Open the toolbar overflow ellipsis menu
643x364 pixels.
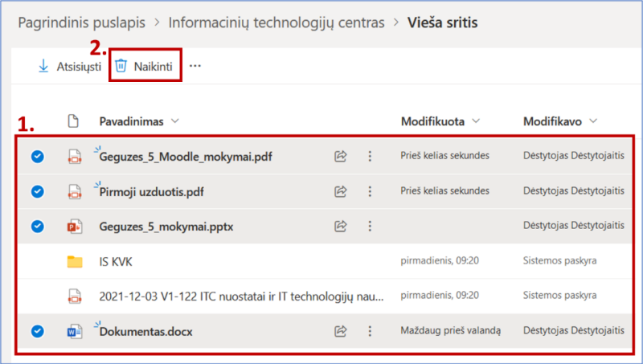(195, 66)
